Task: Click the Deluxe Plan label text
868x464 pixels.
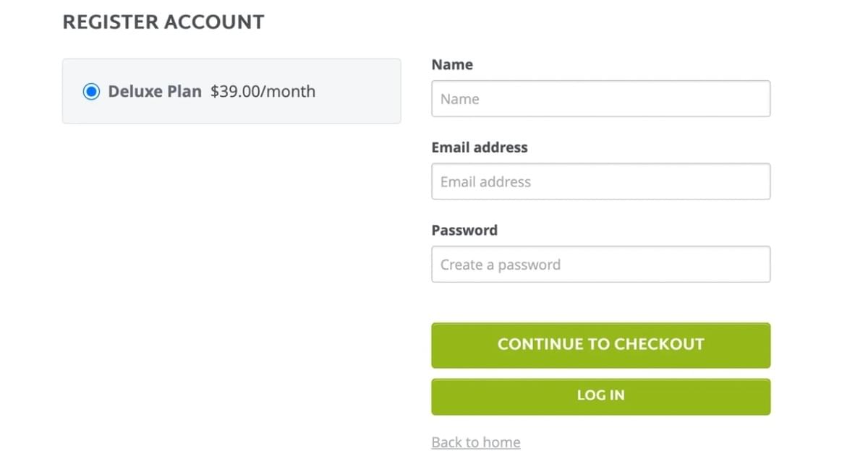Action: [155, 92]
